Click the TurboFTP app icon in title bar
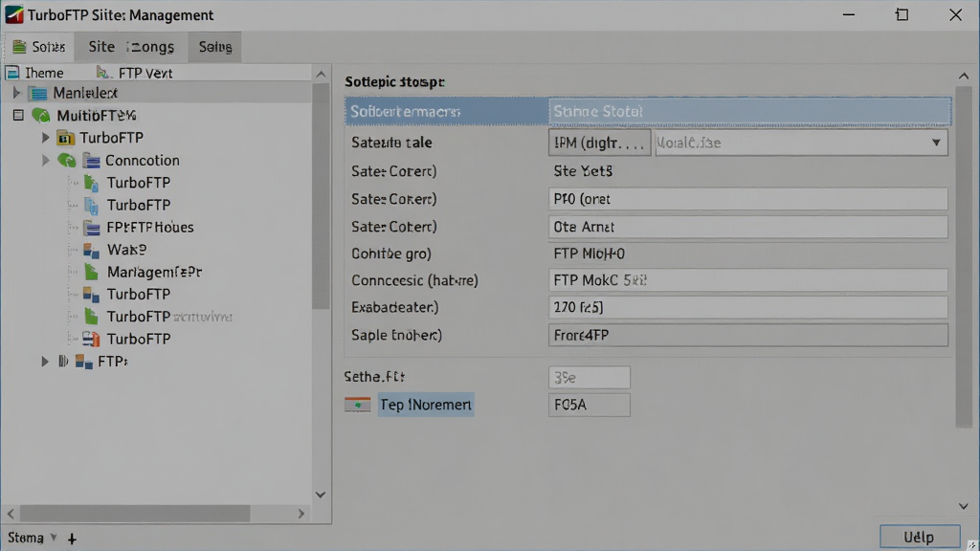This screenshot has height=551, width=980. pos(13,14)
